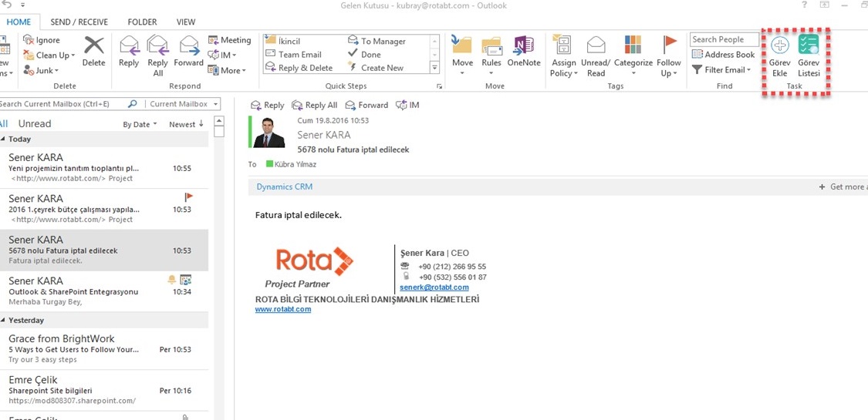The height and width of the screenshot is (420, 868).
Task: Toggle Newest sort order
Action: click(187, 124)
